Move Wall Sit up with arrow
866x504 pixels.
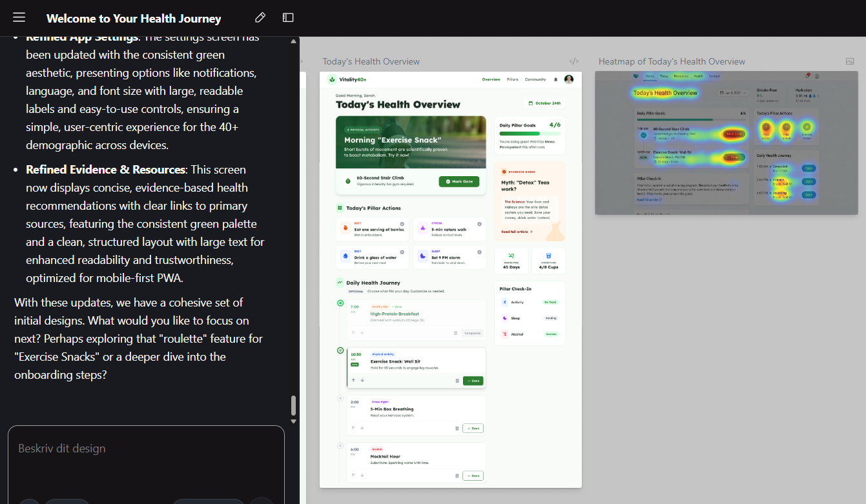pos(353,380)
